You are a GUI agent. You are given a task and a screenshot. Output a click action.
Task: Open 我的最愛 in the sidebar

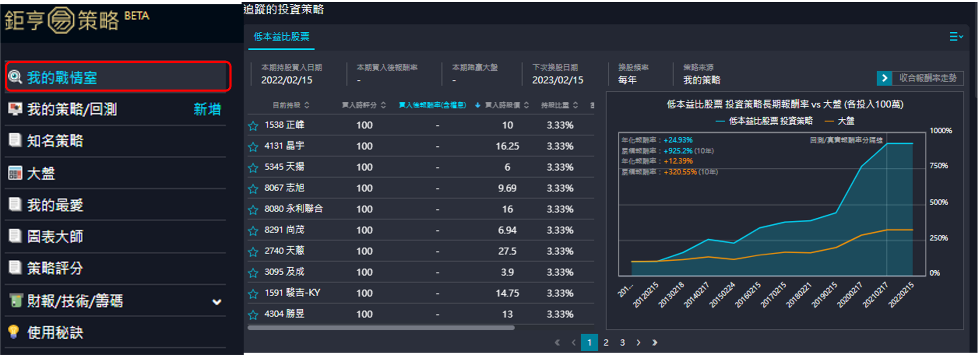[55, 205]
